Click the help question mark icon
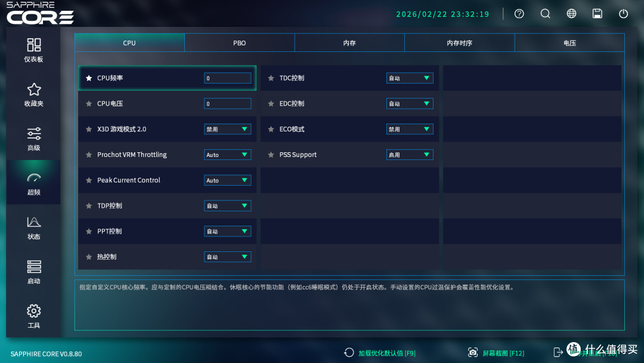 (519, 14)
